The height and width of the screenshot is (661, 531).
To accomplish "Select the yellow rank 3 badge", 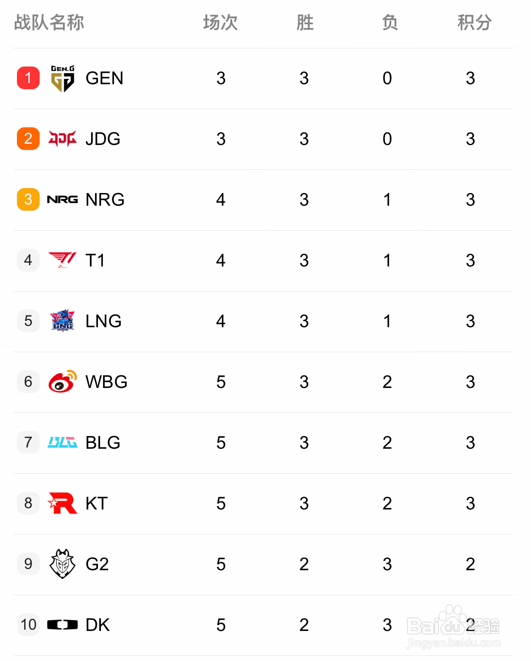I will pos(28,199).
